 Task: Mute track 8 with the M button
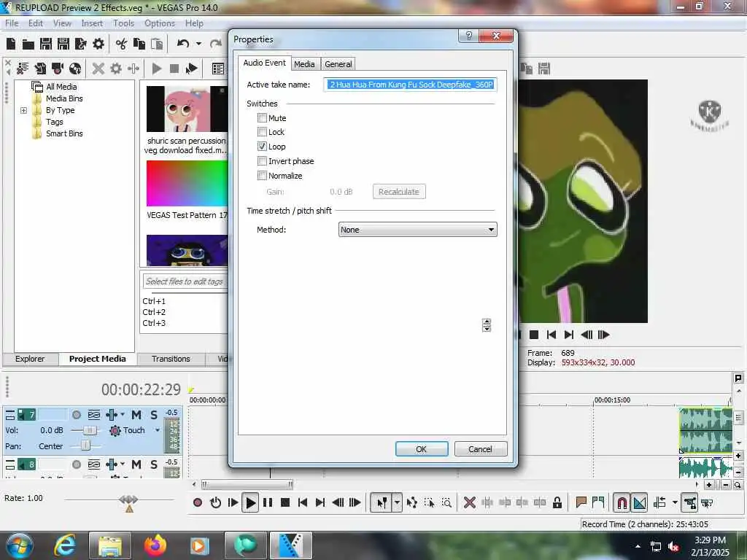tap(136, 464)
